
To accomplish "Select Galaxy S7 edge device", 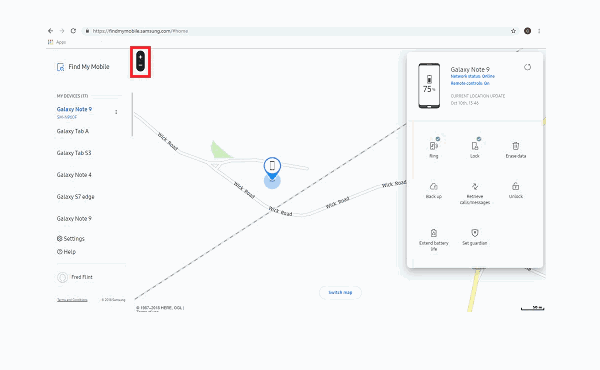I will coord(75,197).
